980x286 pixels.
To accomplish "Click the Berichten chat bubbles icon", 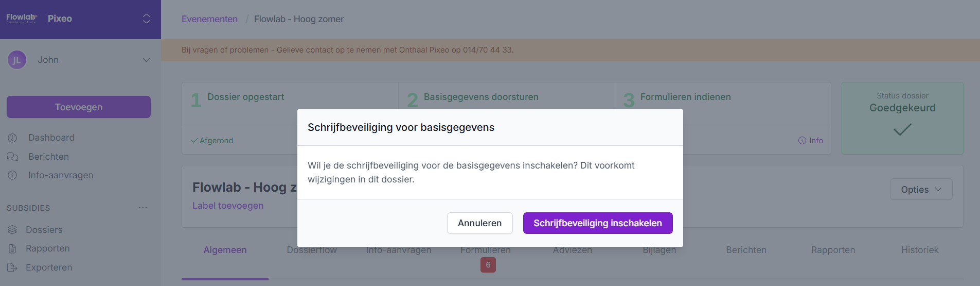I will (x=12, y=157).
